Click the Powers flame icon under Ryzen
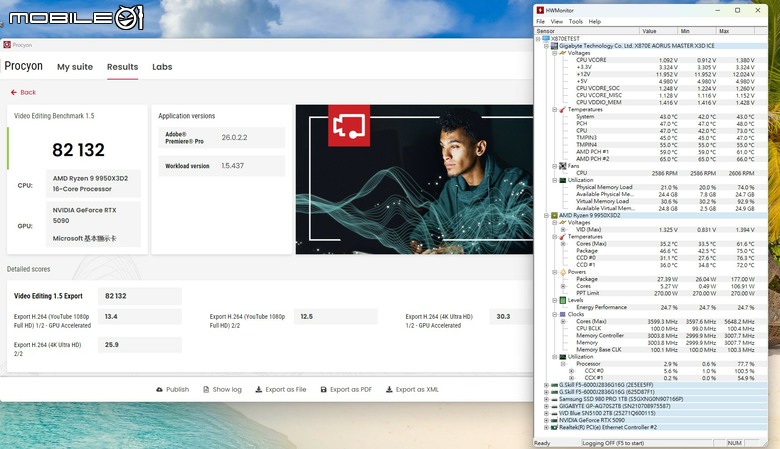This screenshot has width=780, height=449. point(563,272)
